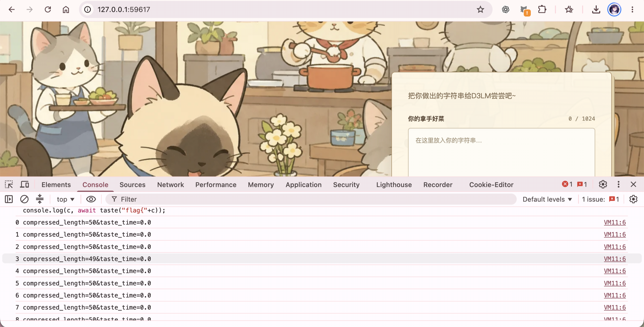Close the DevTools panel
The height and width of the screenshot is (327, 644).
click(633, 184)
